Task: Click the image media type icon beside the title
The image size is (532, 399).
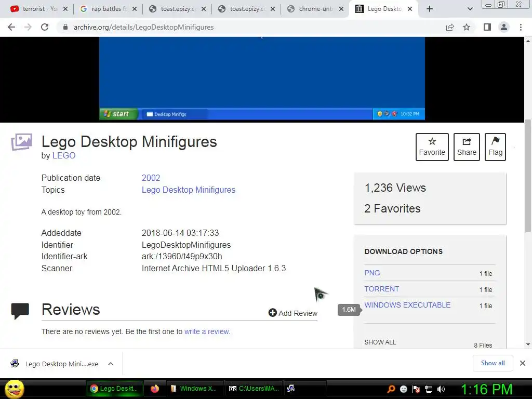Action: click(x=21, y=142)
